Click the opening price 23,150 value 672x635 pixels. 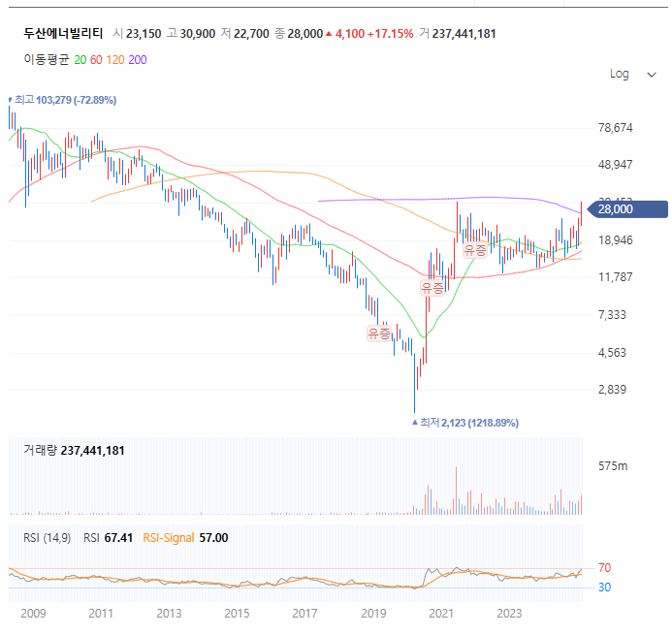[144, 34]
